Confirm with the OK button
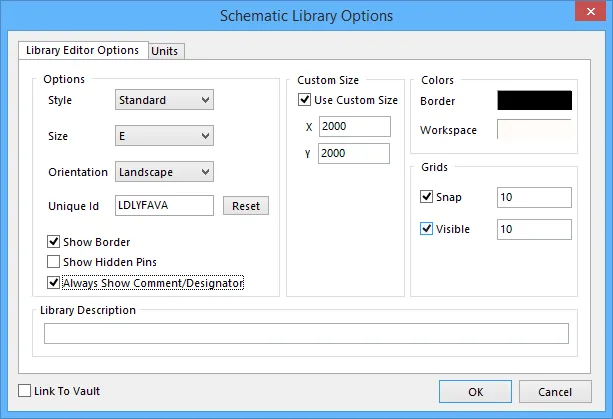613x419 pixels. click(475, 392)
